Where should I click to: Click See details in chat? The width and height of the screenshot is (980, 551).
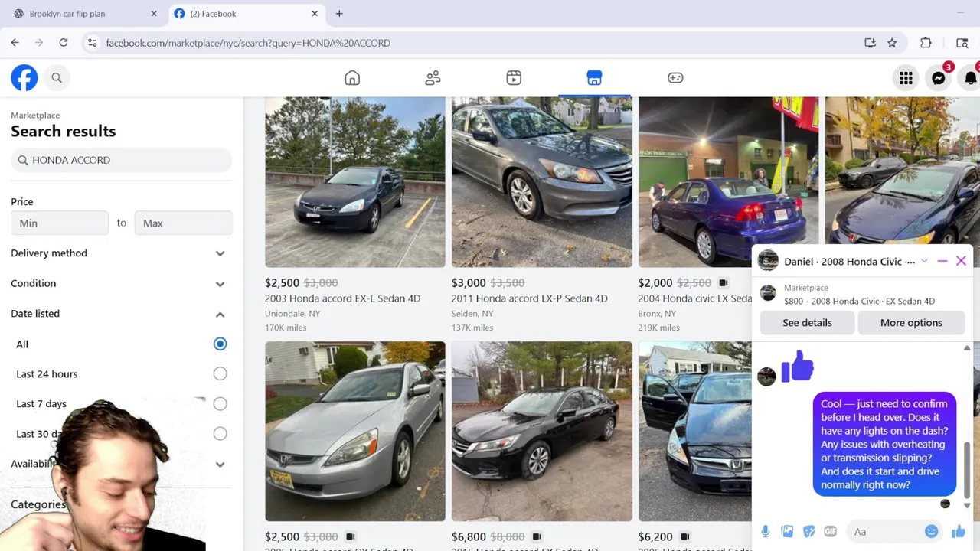807,322
